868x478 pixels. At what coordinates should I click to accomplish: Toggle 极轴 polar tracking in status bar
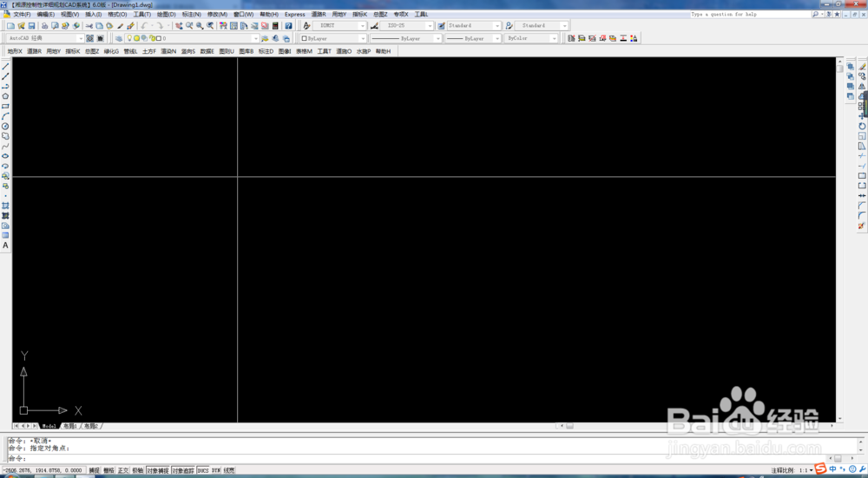coord(137,470)
